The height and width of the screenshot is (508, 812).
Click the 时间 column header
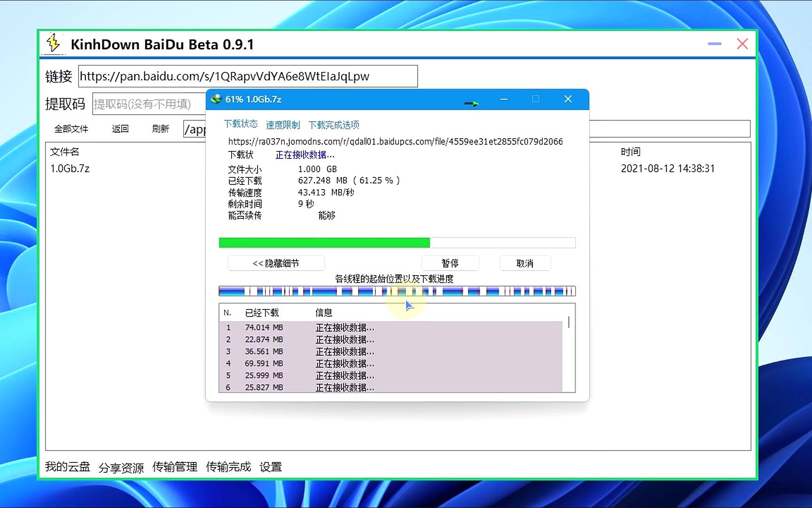(x=631, y=152)
